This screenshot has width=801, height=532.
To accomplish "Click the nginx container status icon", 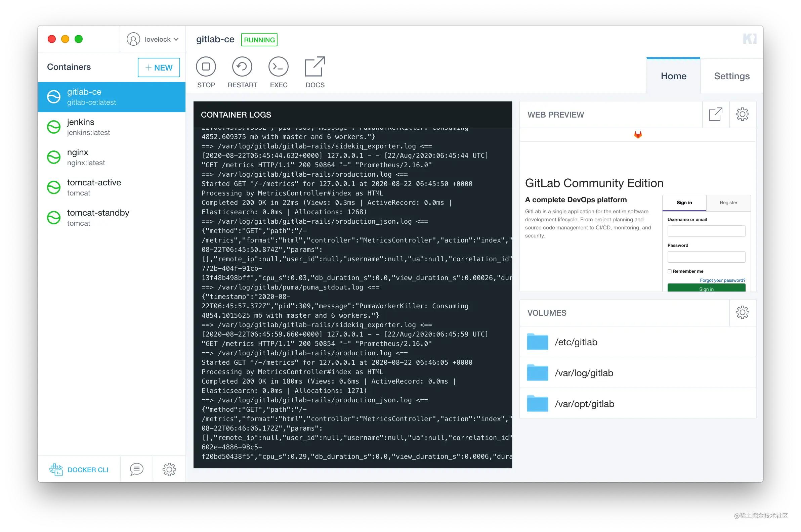I will pos(54,158).
